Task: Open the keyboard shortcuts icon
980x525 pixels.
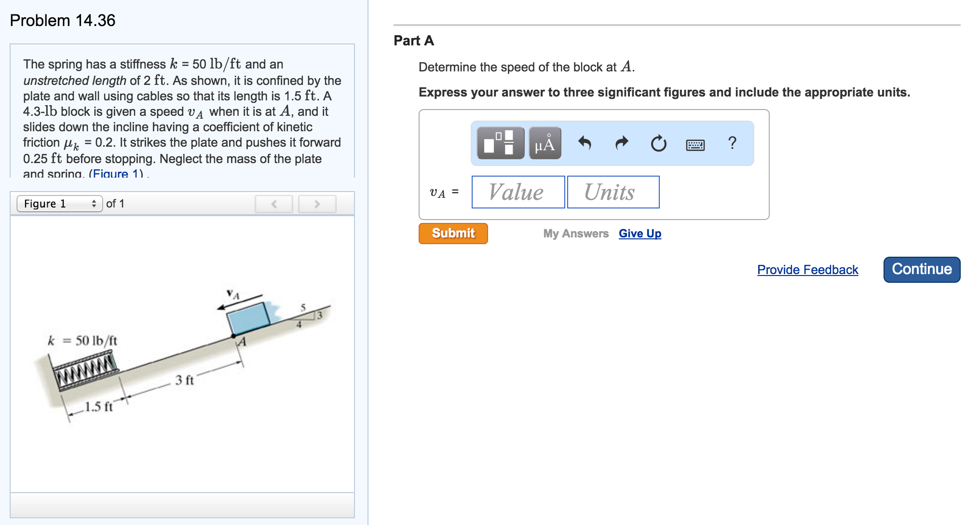Action: click(695, 144)
